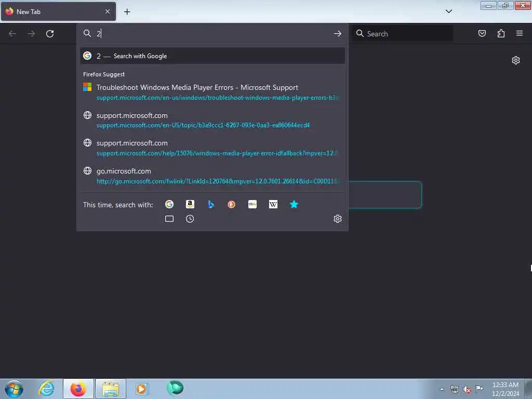
Task: Search bookmarks with the star icon
Action: point(294,204)
